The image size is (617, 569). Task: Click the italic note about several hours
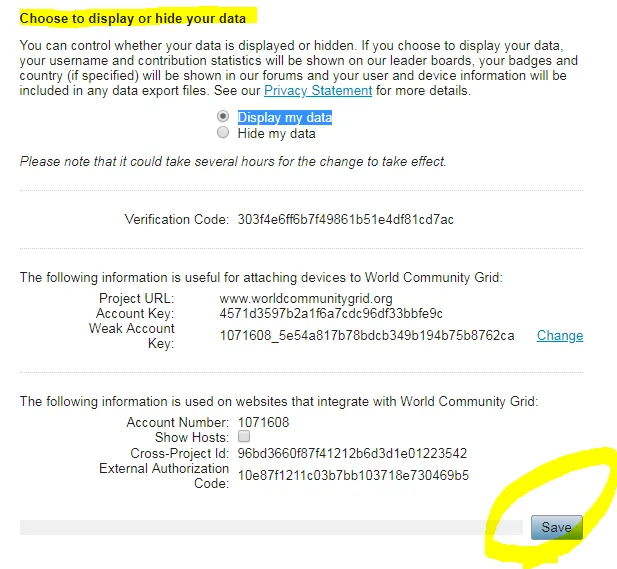(233, 161)
